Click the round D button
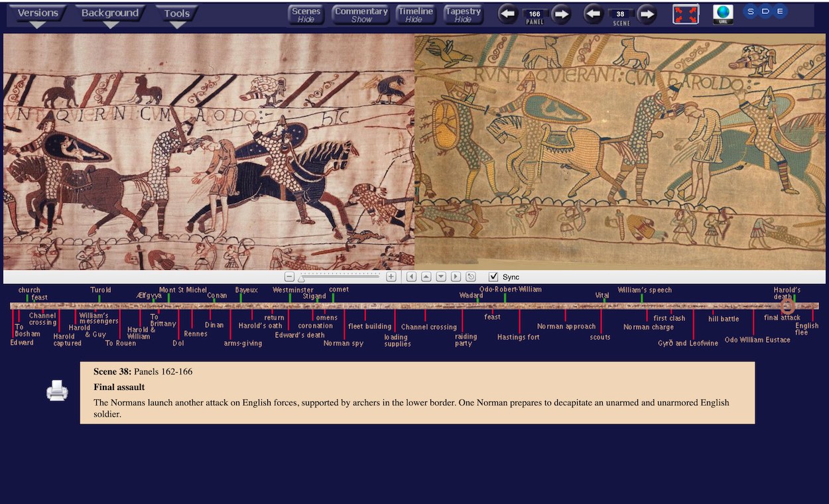The height and width of the screenshot is (504, 829). pos(765,11)
